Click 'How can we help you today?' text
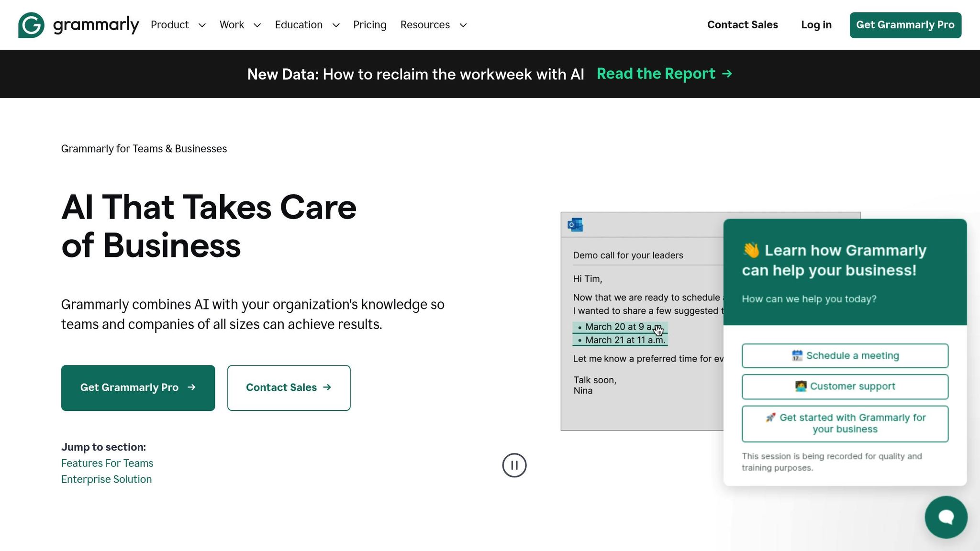 pyautogui.click(x=809, y=299)
